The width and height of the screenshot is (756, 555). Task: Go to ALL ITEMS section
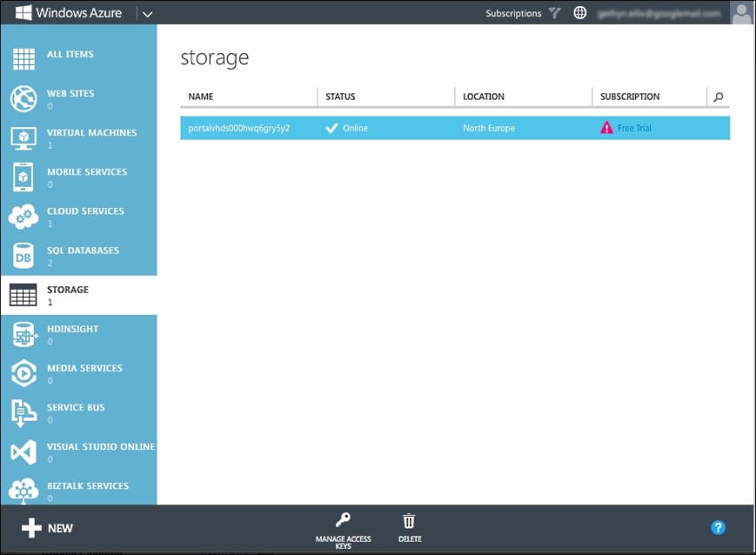click(x=70, y=54)
